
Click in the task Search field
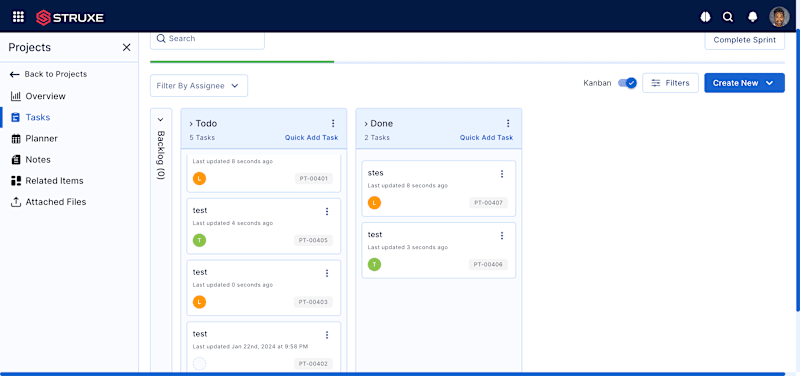click(x=207, y=39)
